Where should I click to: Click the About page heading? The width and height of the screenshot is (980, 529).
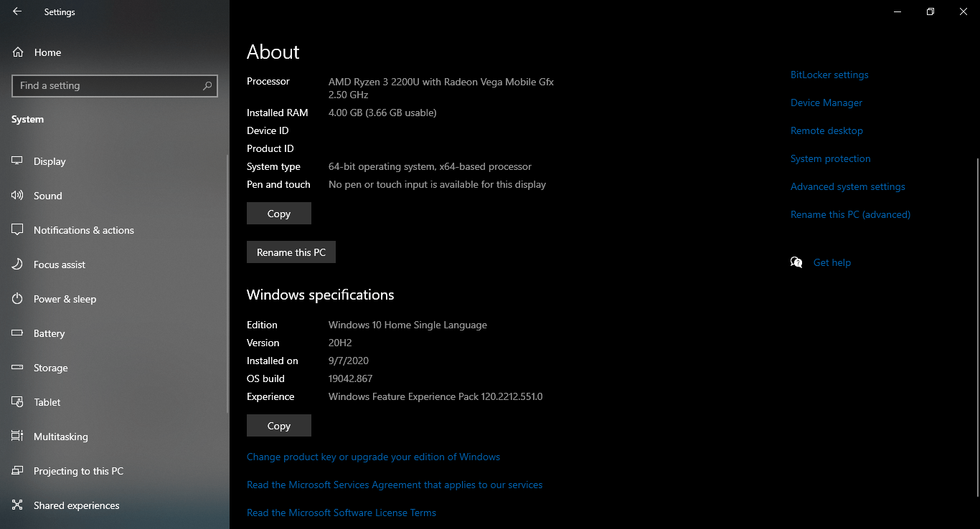[273, 52]
